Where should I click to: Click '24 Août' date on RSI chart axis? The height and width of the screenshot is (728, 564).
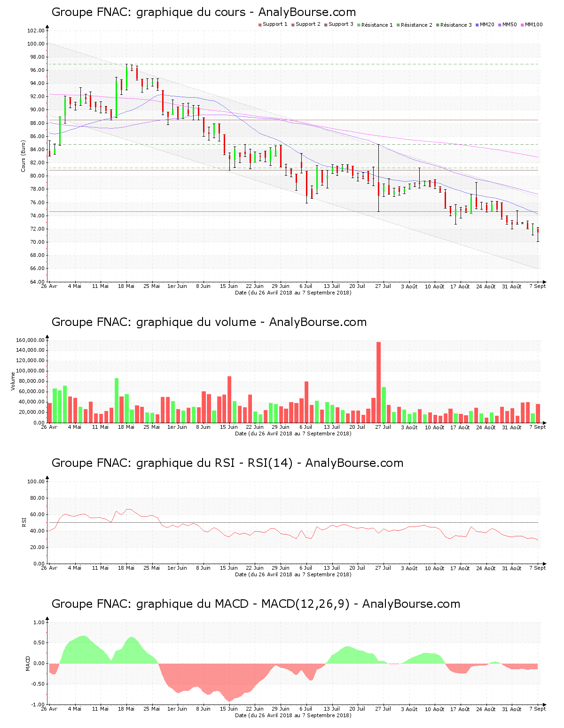coord(486,568)
